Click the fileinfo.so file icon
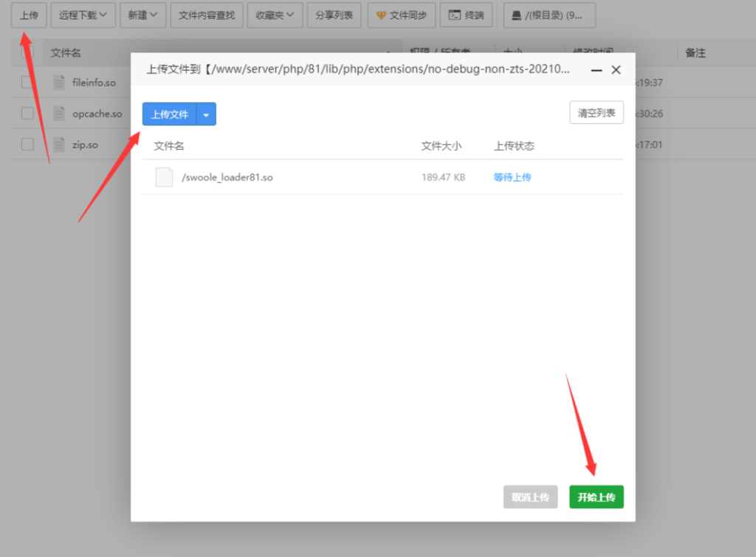This screenshot has height=557, width=756. (58, 83)
